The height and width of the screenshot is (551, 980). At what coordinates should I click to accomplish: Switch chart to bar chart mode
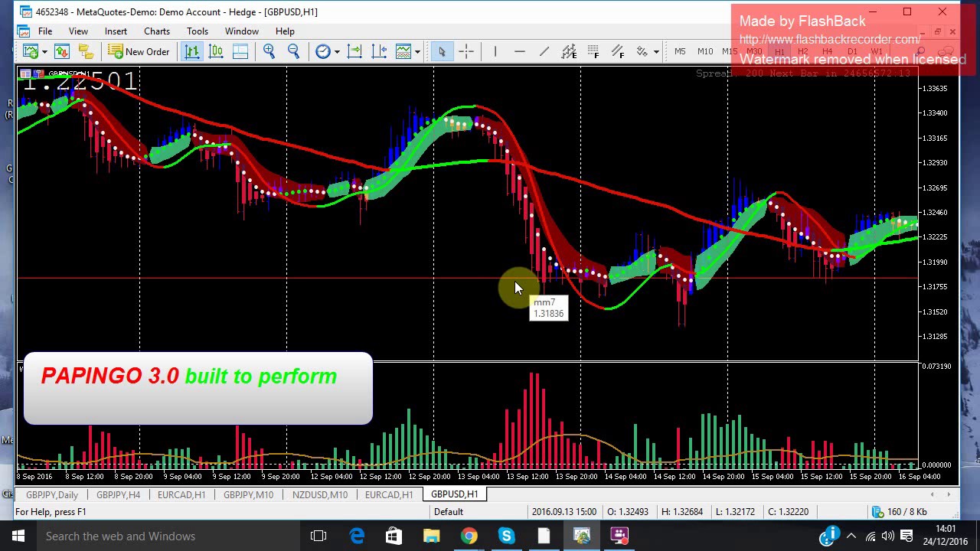point(191,51)
